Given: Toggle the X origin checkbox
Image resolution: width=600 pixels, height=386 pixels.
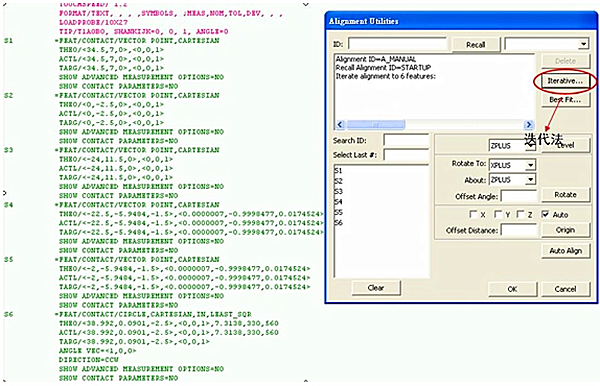Looking at the screenshot, I should [473, 214].
